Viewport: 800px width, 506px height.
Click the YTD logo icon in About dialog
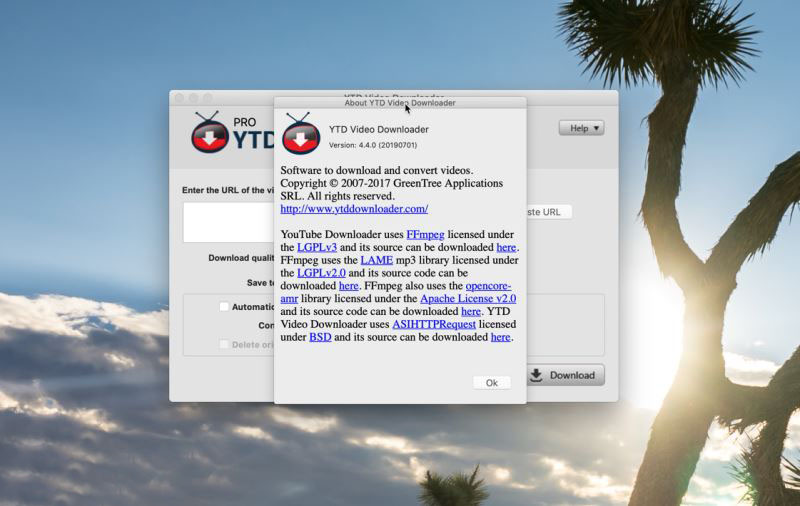tap(302, 134)
